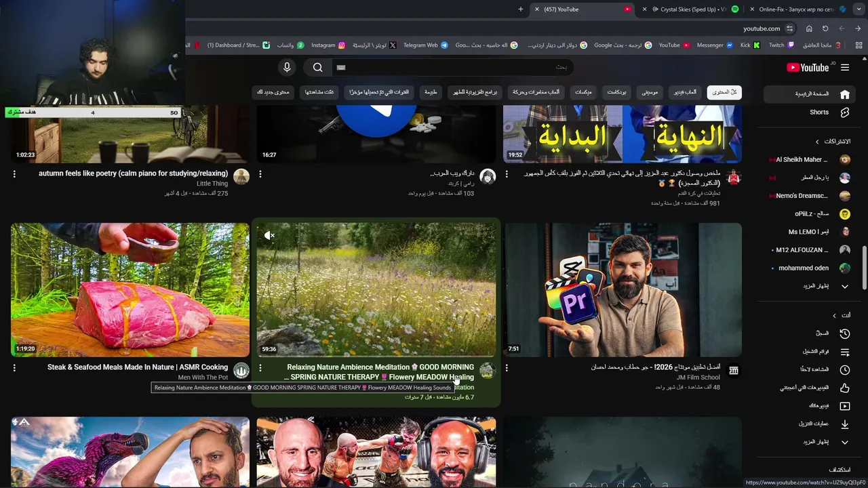Select تمّت مشاهدتها filter chip
The image size is (868, 488).
(319, 92)
